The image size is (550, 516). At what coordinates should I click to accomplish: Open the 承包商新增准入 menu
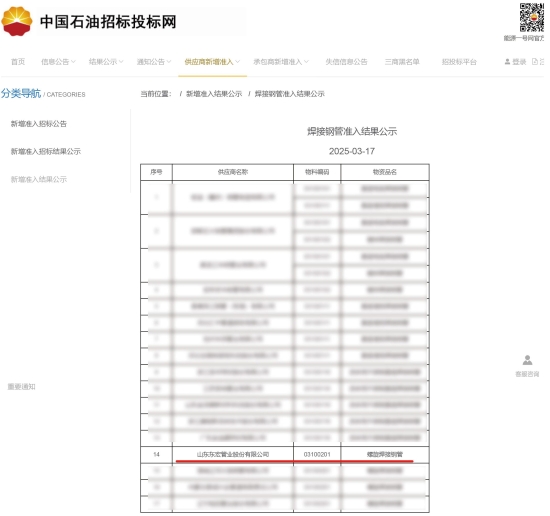point(281,62)
